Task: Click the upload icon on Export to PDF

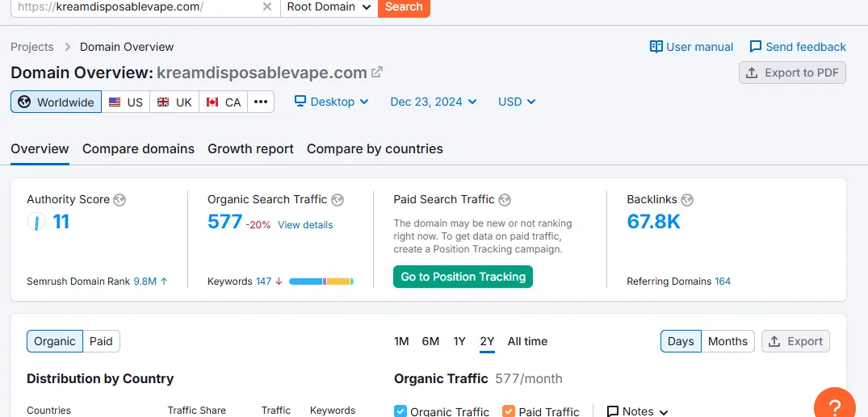Action: click(752, 73)
